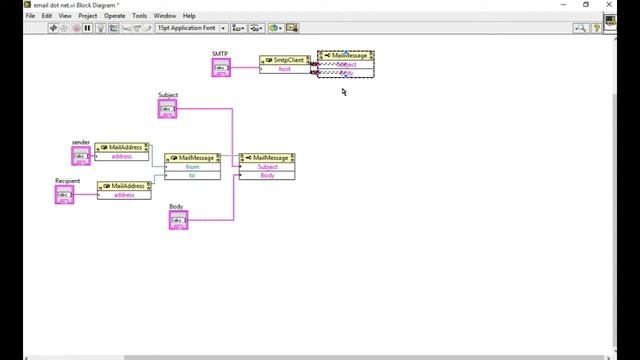Image resolution: width=640 pixels, height=360 pixels.
Task: Click Body property on wired MailMessage node
Action: tap(267, 176)
